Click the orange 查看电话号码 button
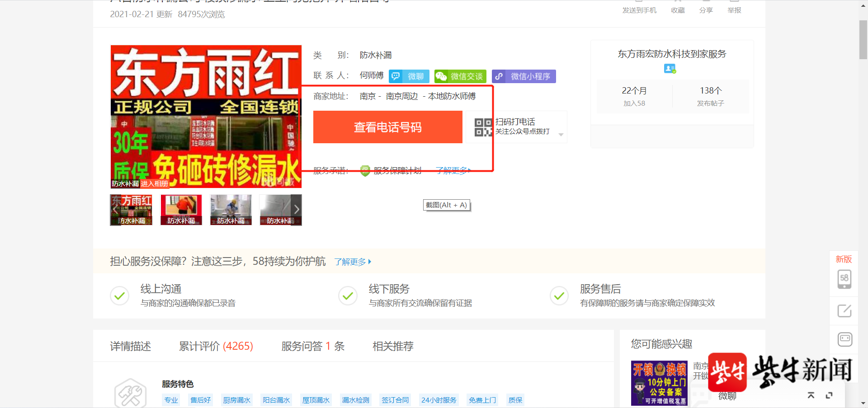This screenshot has width=868, height=408. [388, 127]
